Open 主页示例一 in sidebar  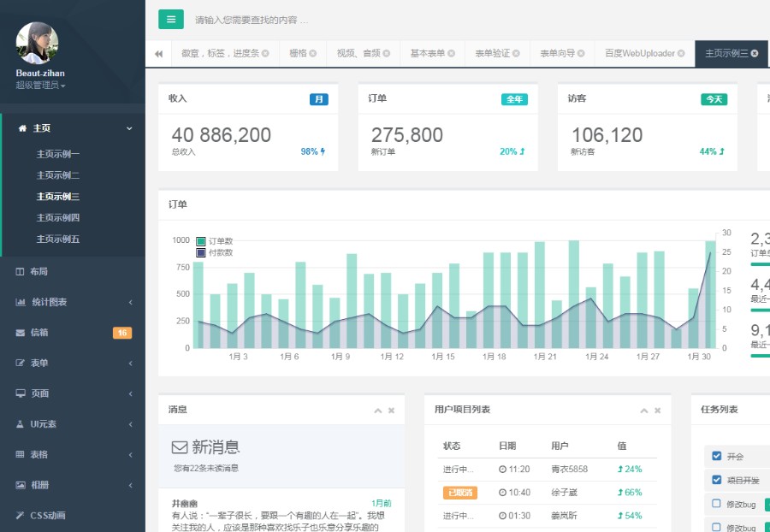point(58,154)
